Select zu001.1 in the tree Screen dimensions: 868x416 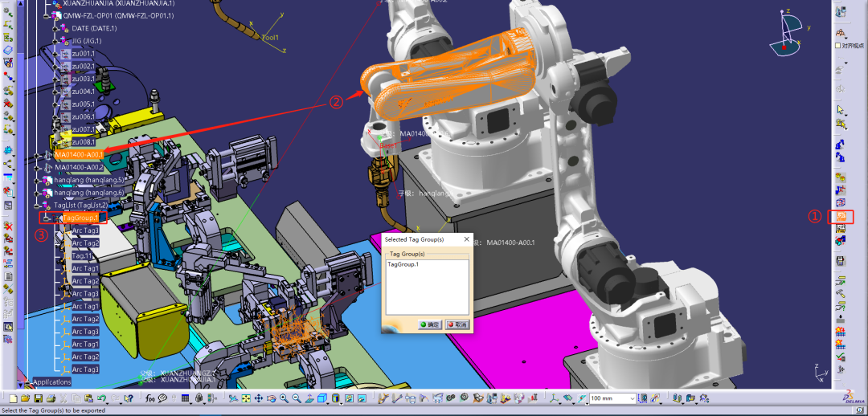tap(84, 54)
